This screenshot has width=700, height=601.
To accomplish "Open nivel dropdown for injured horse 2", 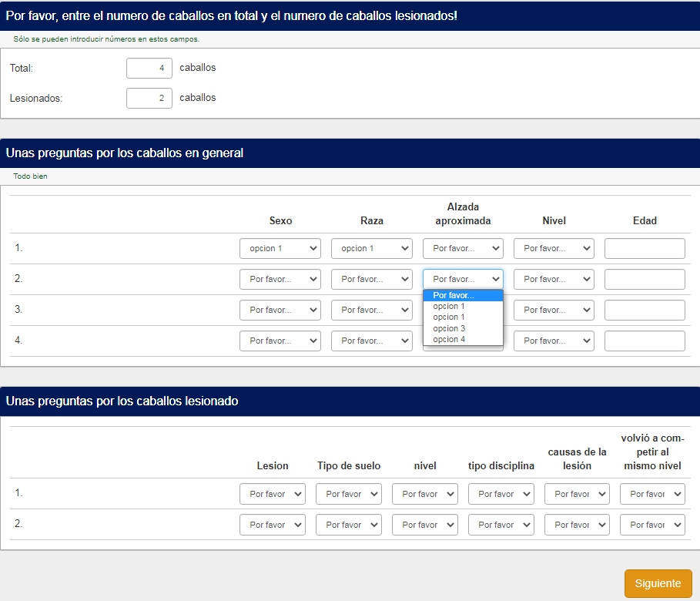I will (425, 525).
